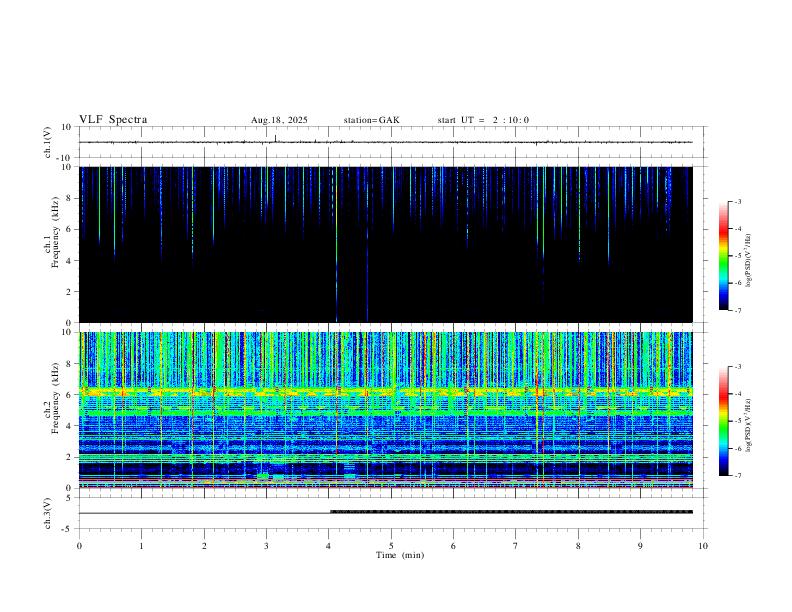The width and height of the screenshot is (792, 612).
Task: Click the lower colorbar "log(PSD)(V²/Hz)" label
Action: tap(749, 426)
